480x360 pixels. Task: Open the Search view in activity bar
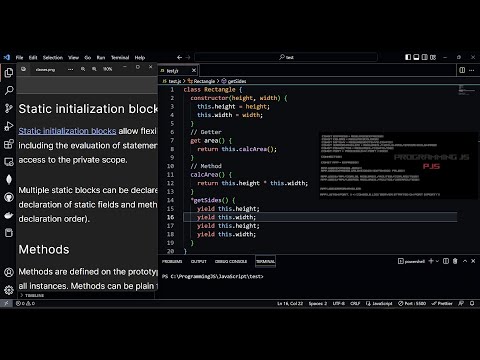pyautogui.click(x=9, y=90)
